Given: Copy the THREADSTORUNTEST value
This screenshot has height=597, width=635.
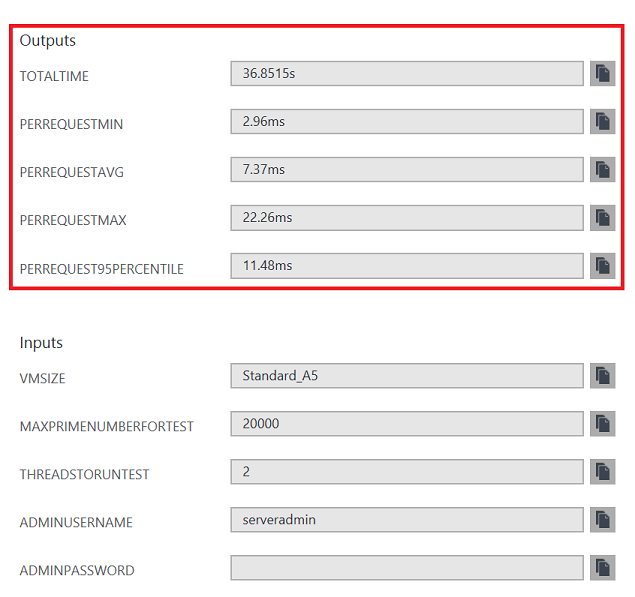Looking at the screenshot, I should click(x=602, y=472).
